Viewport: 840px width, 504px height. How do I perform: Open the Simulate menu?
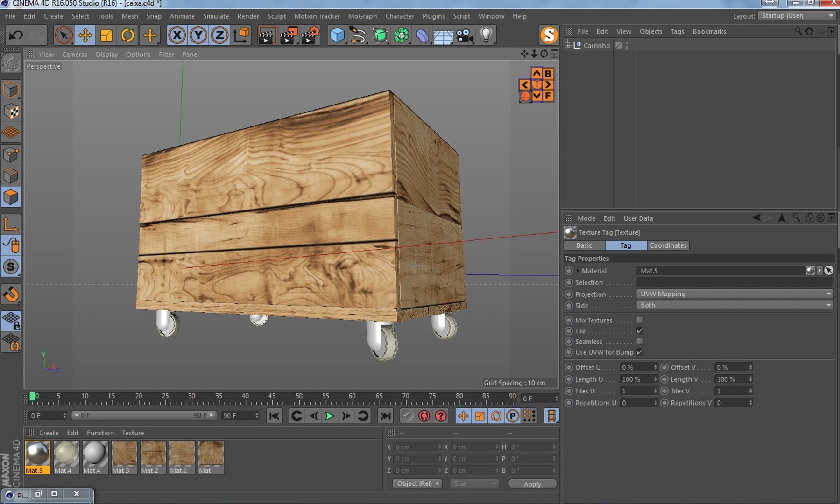[x=216, y=16]
